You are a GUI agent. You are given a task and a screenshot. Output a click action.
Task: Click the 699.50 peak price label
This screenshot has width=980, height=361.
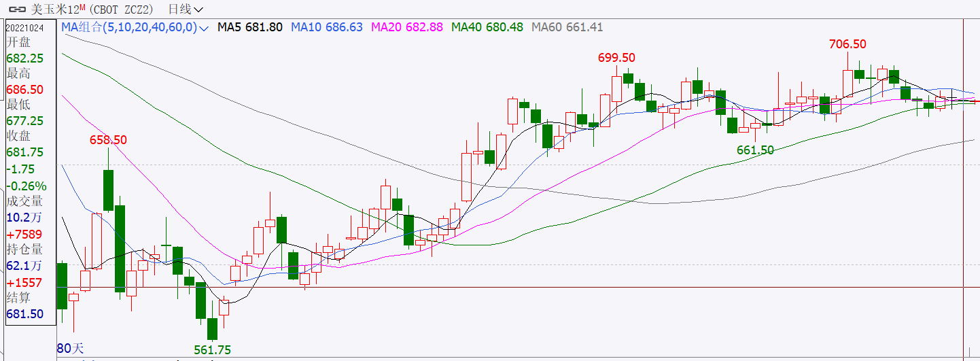point(616,58)
